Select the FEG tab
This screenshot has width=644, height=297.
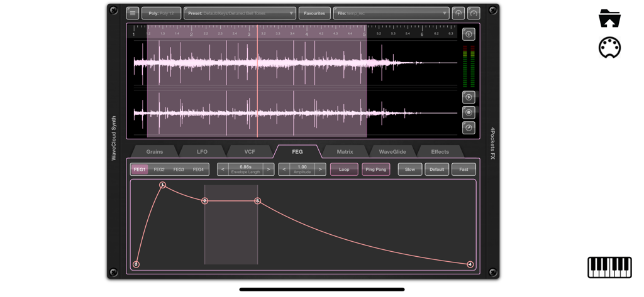(x=297, y=151)
